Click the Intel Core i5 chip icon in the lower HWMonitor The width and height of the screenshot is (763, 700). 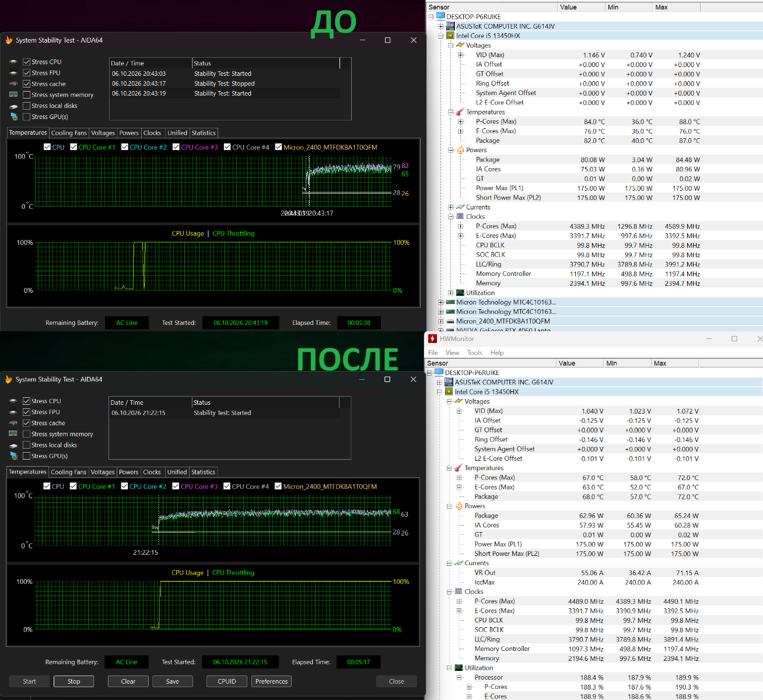(449, 392)
